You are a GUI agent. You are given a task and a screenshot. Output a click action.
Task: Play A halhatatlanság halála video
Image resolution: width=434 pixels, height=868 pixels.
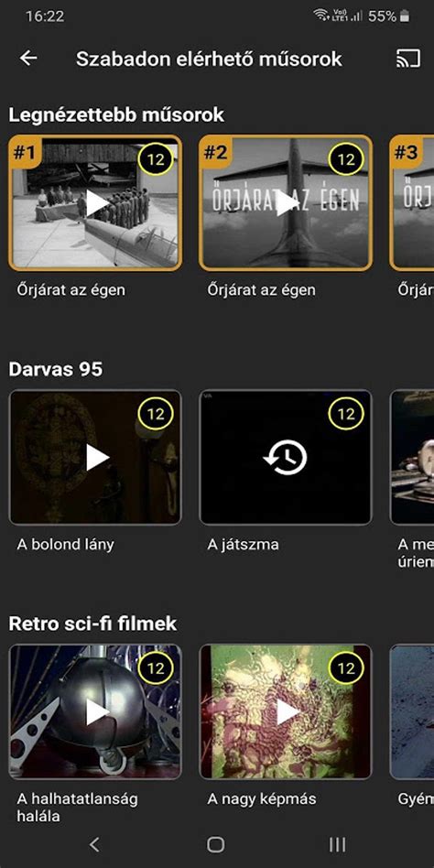97,712
